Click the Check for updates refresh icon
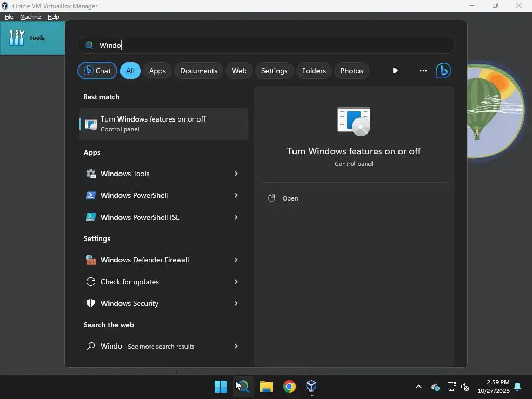532x399 pixels. click(90, 282)
